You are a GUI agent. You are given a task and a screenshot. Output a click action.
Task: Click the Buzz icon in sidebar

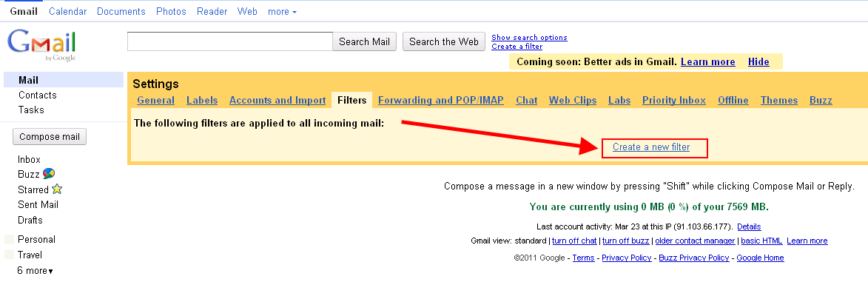[x=49, y=174]
